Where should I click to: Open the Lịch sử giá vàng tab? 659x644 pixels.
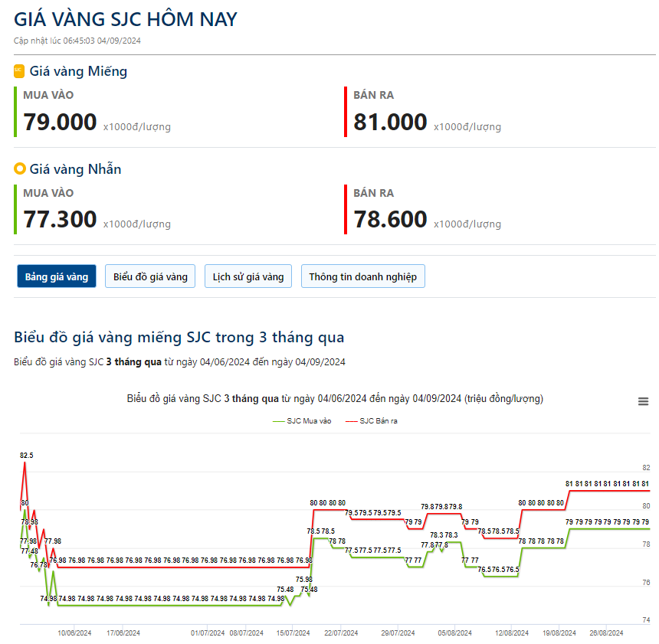[248, 276]
